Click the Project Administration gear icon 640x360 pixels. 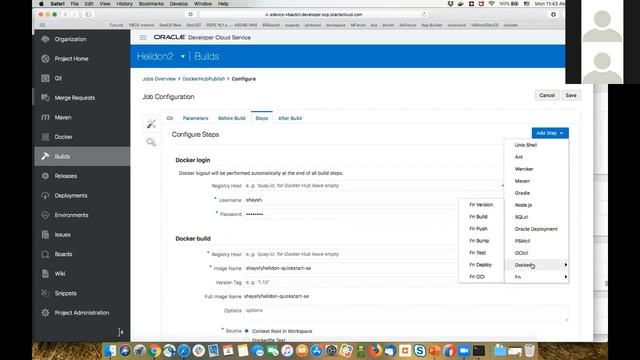point(45,313)
